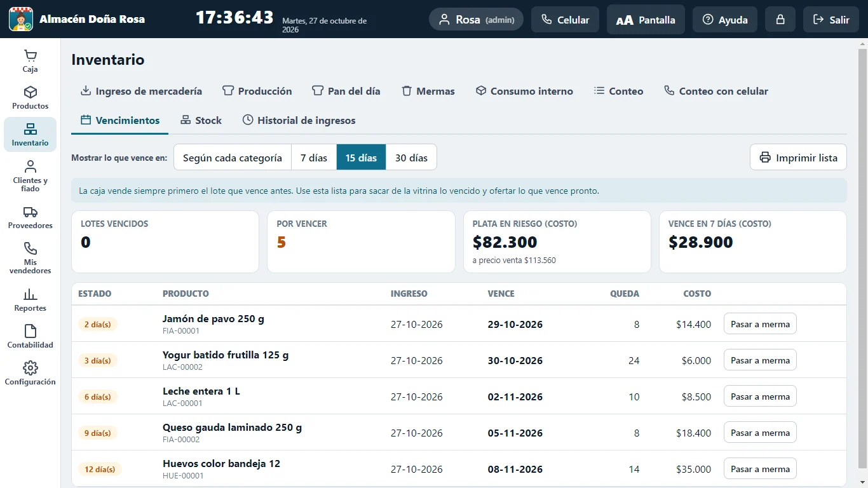Open the Ayuda help button

[725, 20]
